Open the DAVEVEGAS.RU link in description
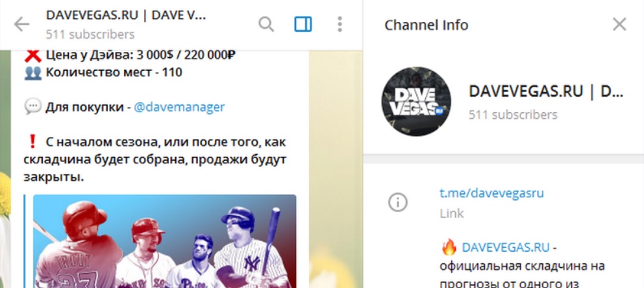This screenshot has width=644, height=288. (x=506, y=247)
